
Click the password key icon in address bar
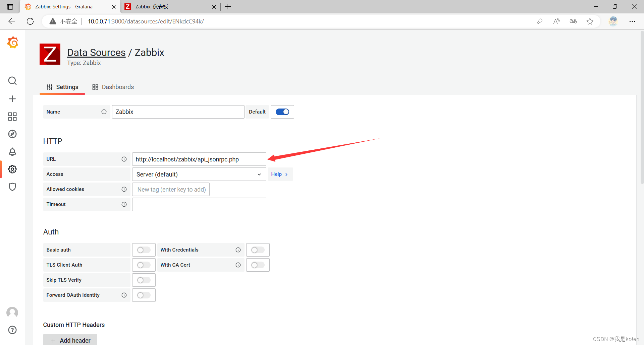coord(539,21)
